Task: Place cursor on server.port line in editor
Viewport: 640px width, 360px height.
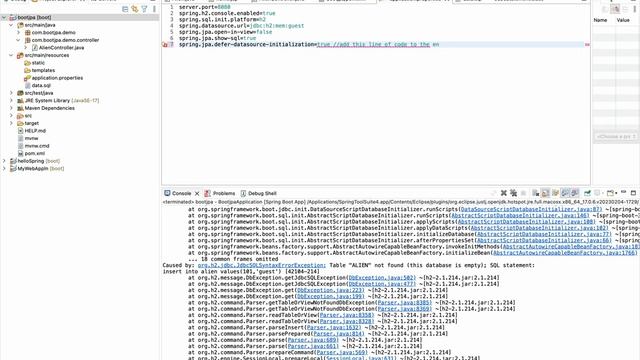Action: pyautogui.click(x=204, y=7)
